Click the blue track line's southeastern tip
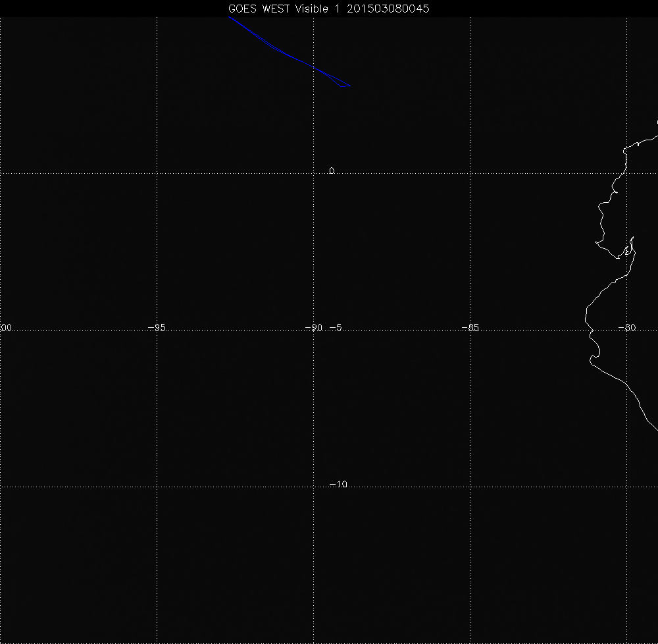The image size is (658, 644). (350, 86)
